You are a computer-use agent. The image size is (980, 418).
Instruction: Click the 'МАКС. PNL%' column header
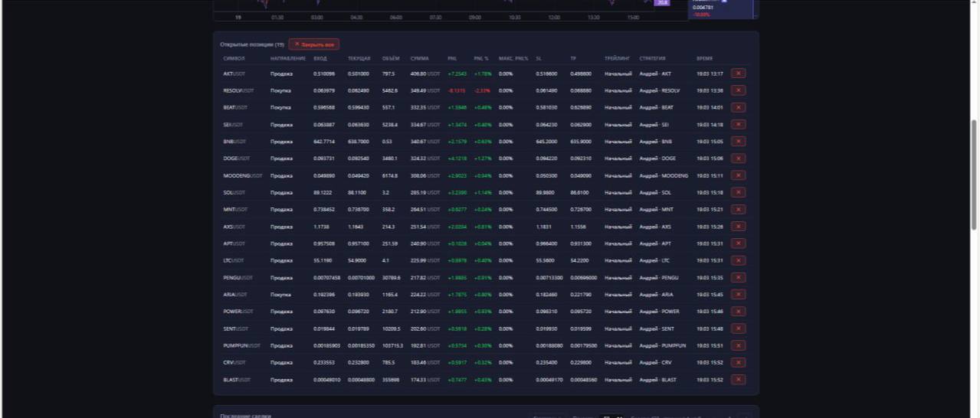(x=513, y=58)
